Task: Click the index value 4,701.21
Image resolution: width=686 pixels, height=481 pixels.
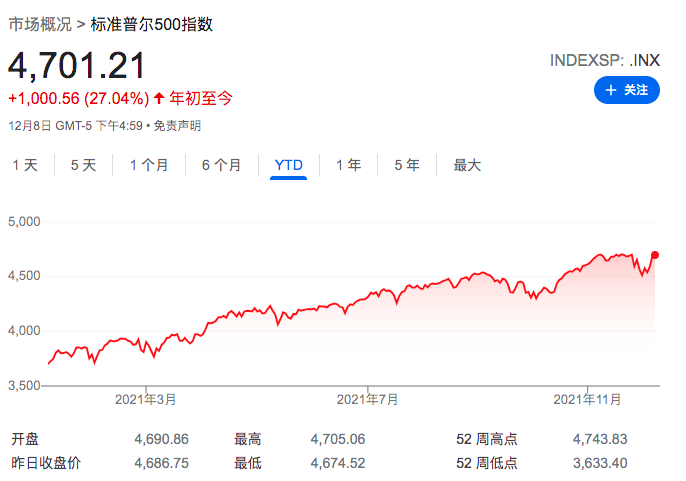Action: (x=77, y=66)
